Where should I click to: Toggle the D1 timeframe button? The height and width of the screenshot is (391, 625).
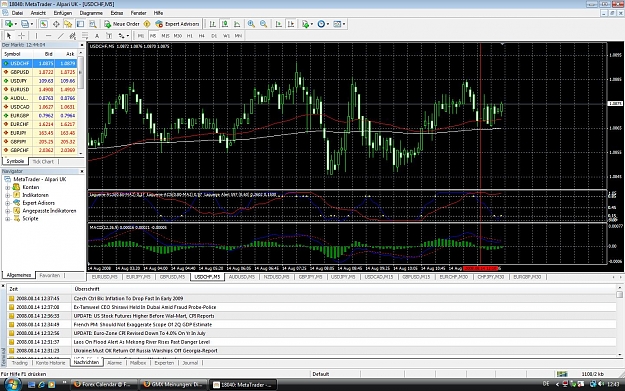[214, 36]
